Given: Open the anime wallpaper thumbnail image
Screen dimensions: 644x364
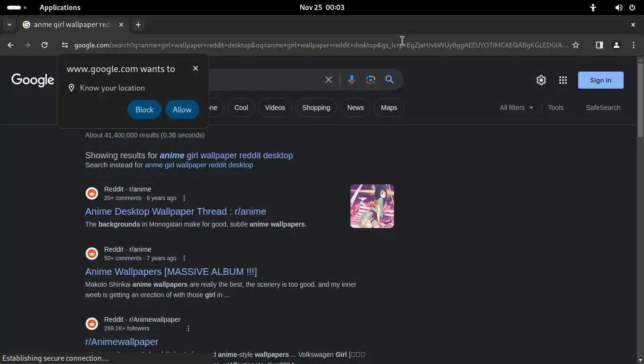Looking at the screenshot, I should (372, 206).
